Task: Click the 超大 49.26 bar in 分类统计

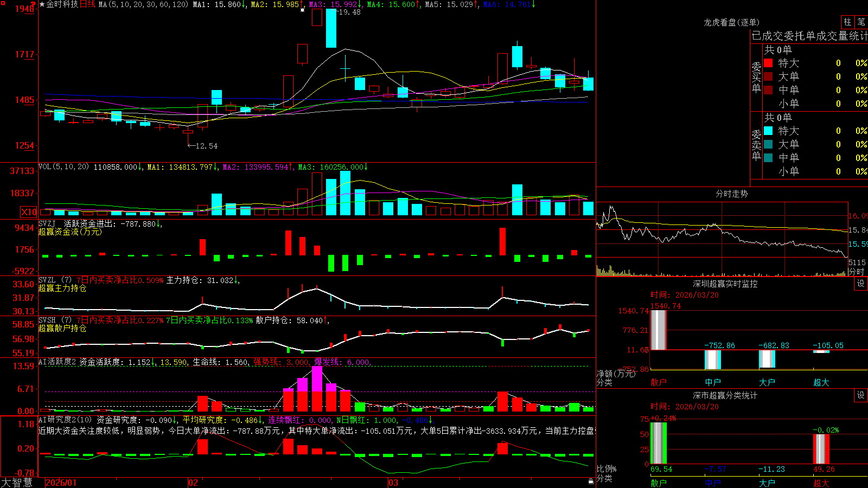Action: point(821,449)
